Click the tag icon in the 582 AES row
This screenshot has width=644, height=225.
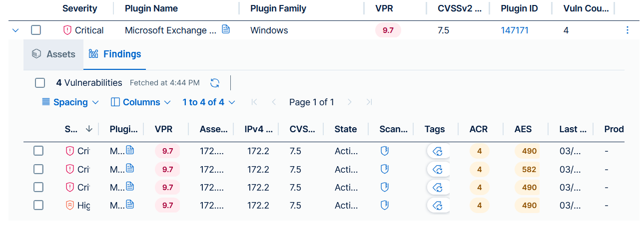pos(438,170)
